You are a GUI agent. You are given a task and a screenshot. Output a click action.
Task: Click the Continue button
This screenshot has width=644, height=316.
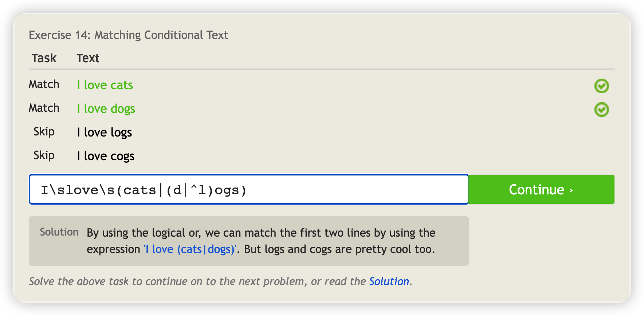pyautogui.click(x=541, y=189)
